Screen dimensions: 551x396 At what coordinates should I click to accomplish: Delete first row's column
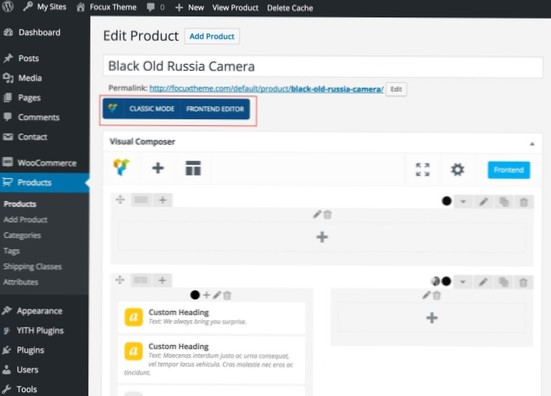[x=328, y=214]
